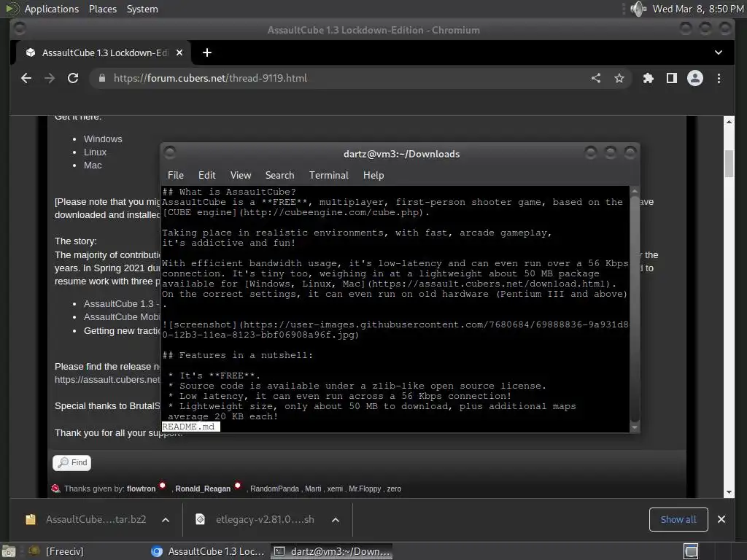
Task: Open the System menu
Action: click(x=142, y=9)
